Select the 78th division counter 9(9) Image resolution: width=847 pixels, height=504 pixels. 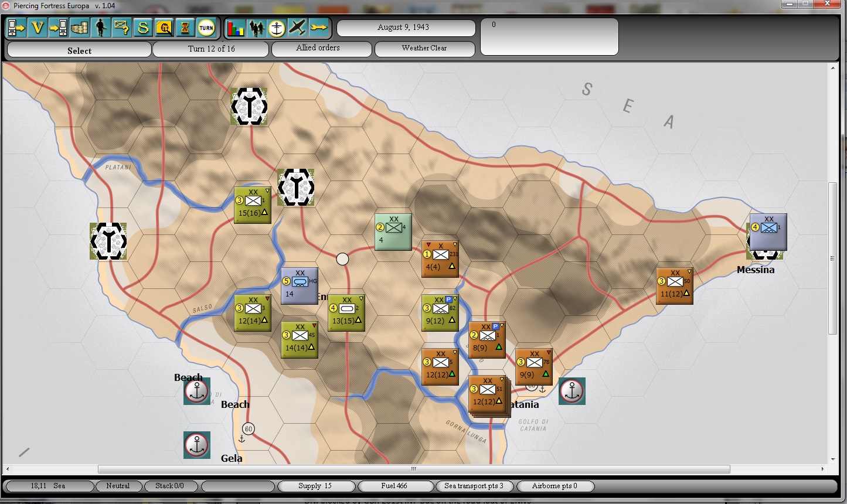click(x=534, y=367)
